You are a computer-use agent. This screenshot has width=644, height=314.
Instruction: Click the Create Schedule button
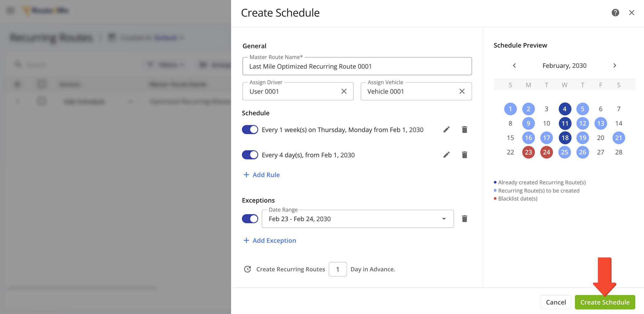pyautogui.click(x=605, y=302)
